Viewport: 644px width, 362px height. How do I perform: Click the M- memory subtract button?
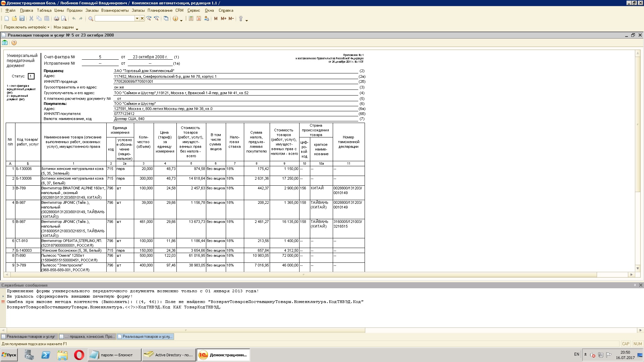[x=231, y=19]
